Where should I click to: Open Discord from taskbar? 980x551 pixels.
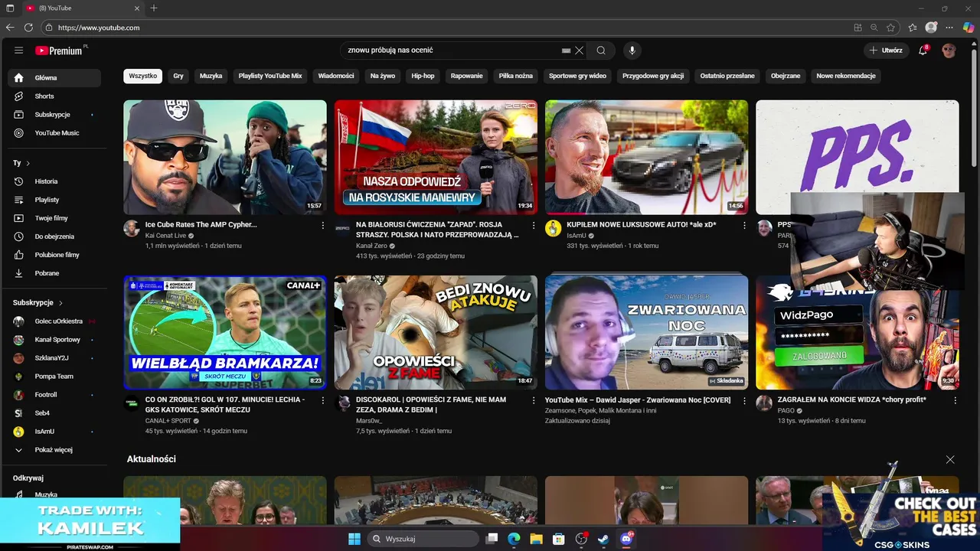point(626,539)
